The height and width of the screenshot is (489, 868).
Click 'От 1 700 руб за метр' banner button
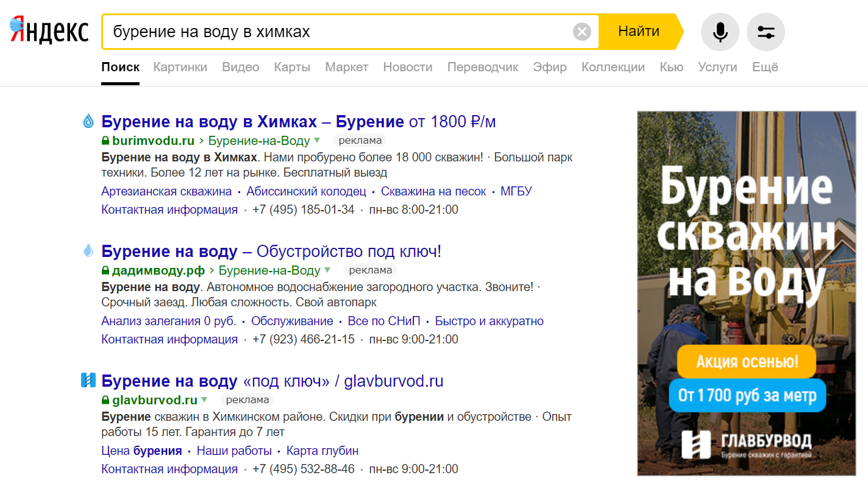747,396
